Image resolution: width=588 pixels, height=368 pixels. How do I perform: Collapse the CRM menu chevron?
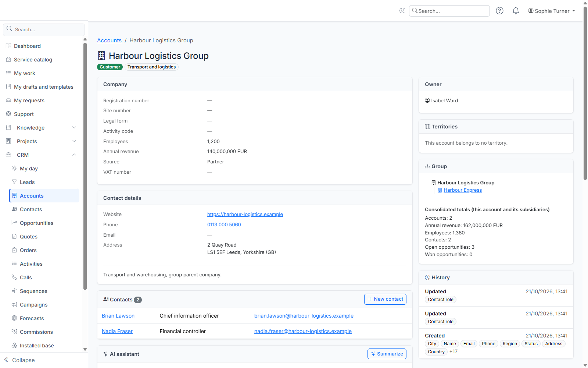(74, 155)
